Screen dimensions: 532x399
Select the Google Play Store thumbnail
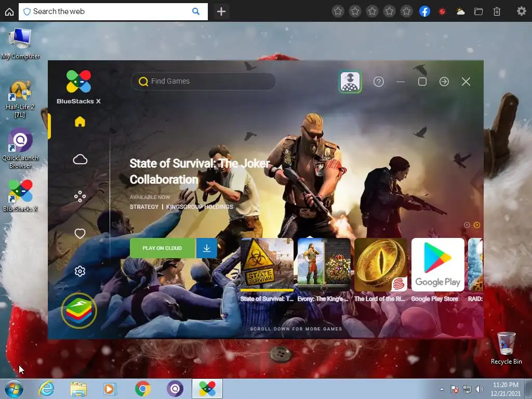click(x=438, y=264)
